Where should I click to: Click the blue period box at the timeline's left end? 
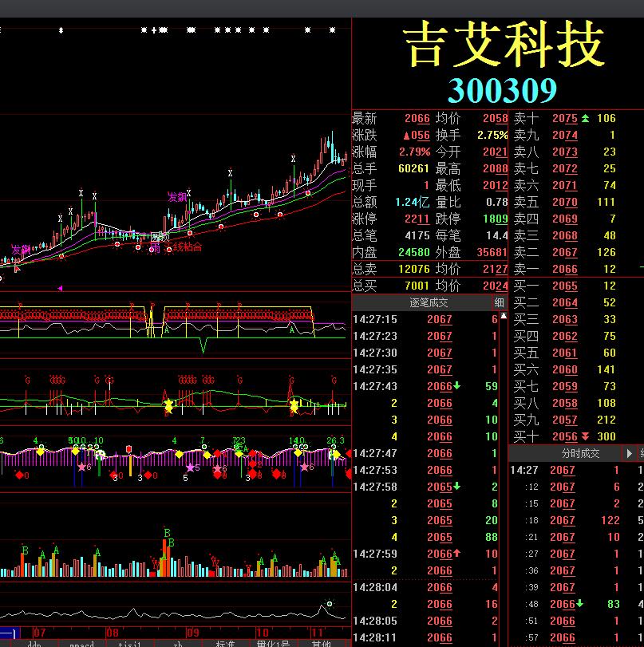click(x=10, y=633)
